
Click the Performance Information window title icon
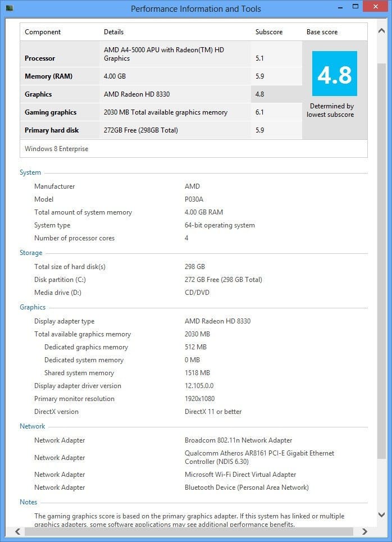click(x=9, y=8)
